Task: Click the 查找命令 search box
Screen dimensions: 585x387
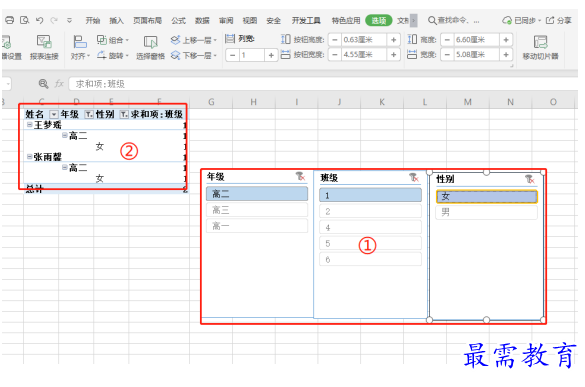Action: (453, 20)
